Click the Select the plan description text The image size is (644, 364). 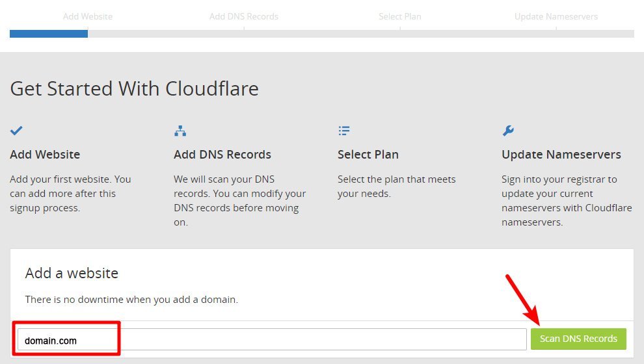(x=396, y=187)
